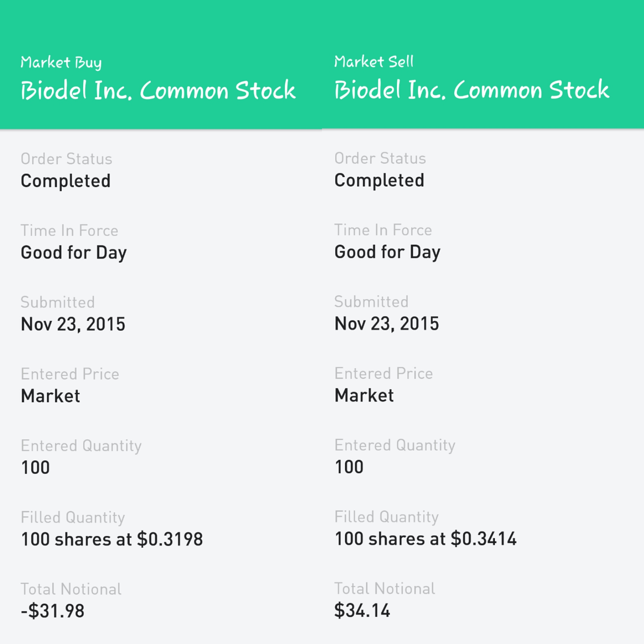Image resolution: width=644 pixels, height=644 pixels.
Task: Click Market entered price in Sell order
Action: pyautogui.click(x=364, y=395)
